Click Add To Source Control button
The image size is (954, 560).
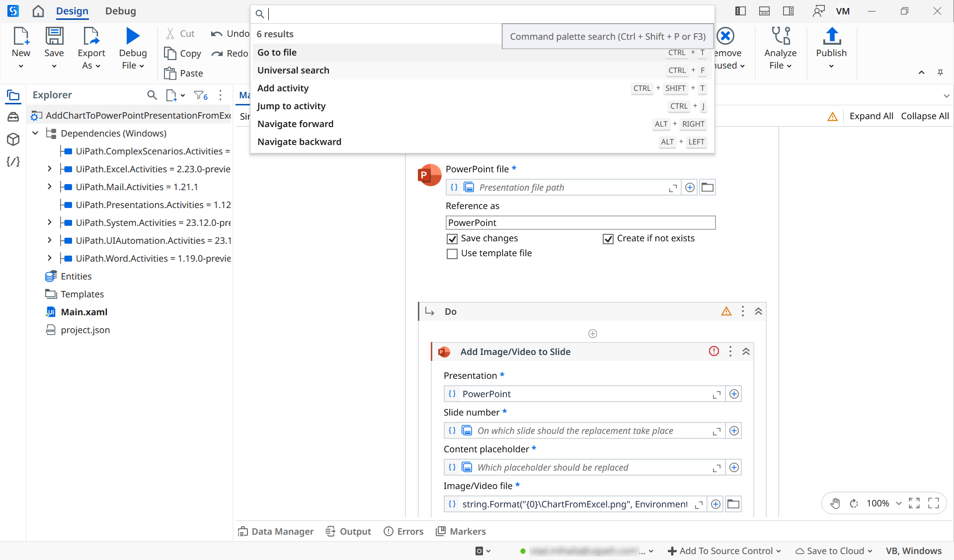coord(724,551)
